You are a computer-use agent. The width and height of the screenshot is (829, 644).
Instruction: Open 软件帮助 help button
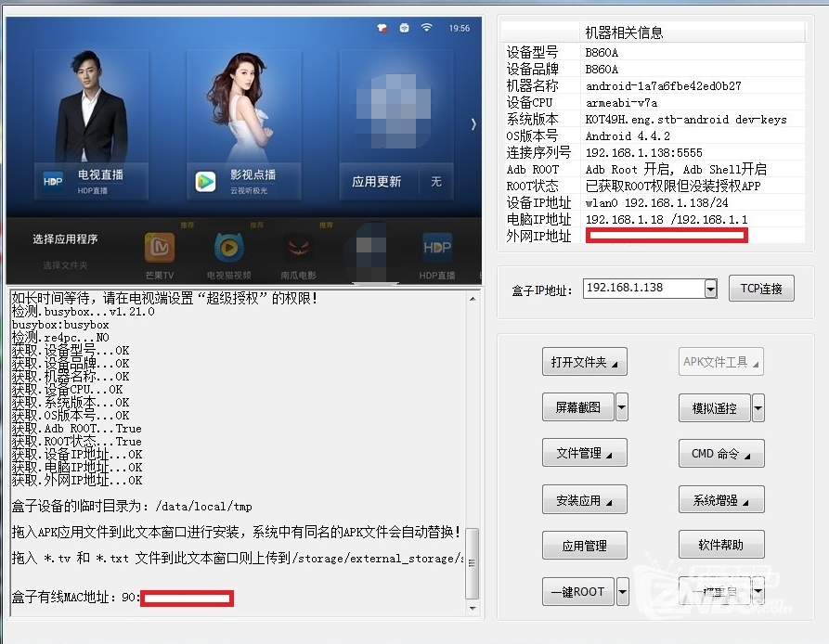click(721, 544)
